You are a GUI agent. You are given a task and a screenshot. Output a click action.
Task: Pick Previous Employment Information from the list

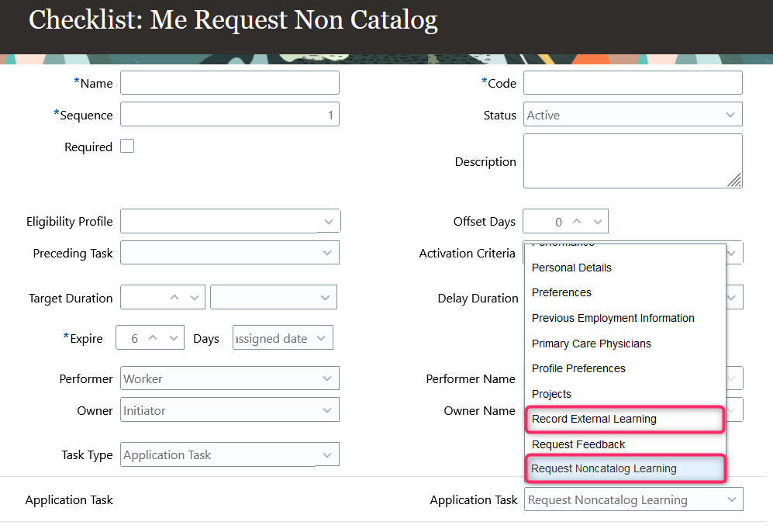tap(613, 318)
